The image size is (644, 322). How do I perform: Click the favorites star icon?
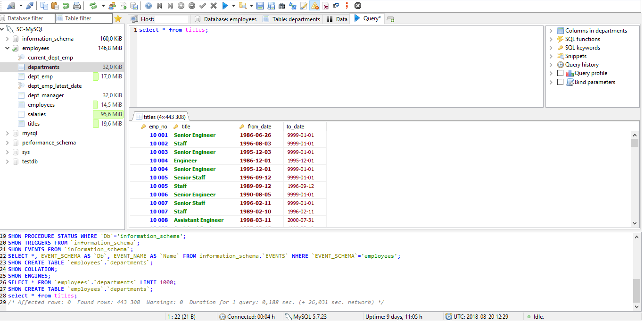pyautogui.click(x=118, y=18)
